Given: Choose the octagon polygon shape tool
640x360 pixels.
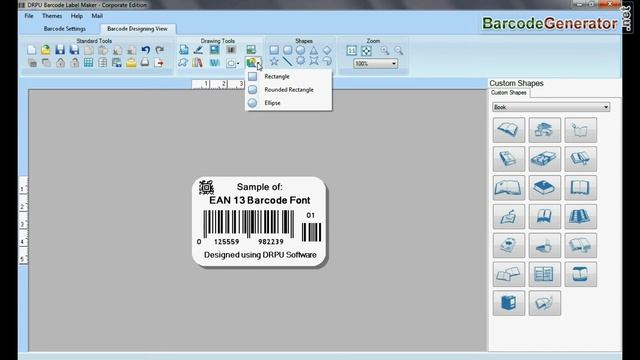Looking at the screenshot, I should 300,61.
